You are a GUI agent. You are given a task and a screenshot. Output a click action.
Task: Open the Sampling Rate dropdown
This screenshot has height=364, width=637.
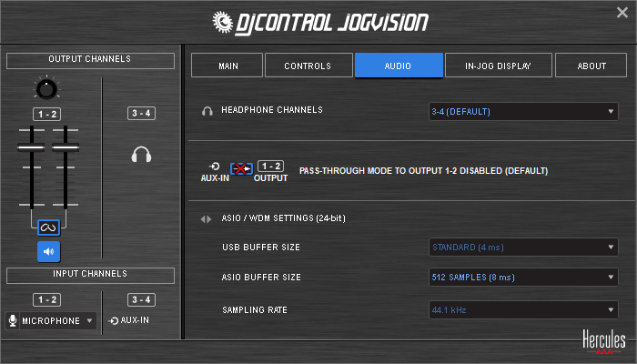523,310
